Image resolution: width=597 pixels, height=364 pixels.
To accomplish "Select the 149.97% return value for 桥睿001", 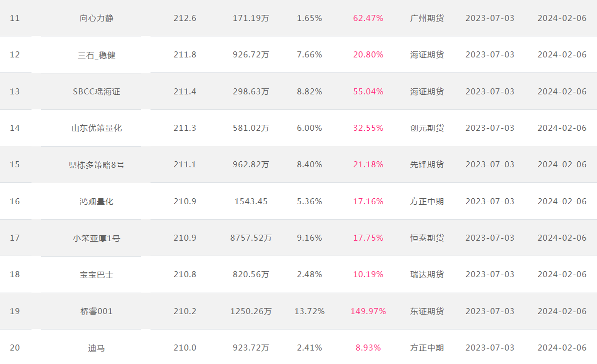I will coord(368,311).
